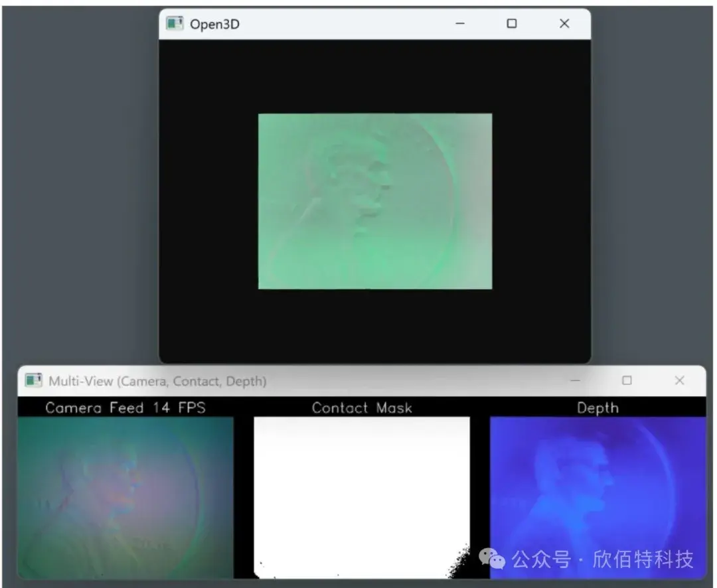The image size is (717, 588).
Task: Click the Depth visualization panel
Action: click(x=597, y=494)
